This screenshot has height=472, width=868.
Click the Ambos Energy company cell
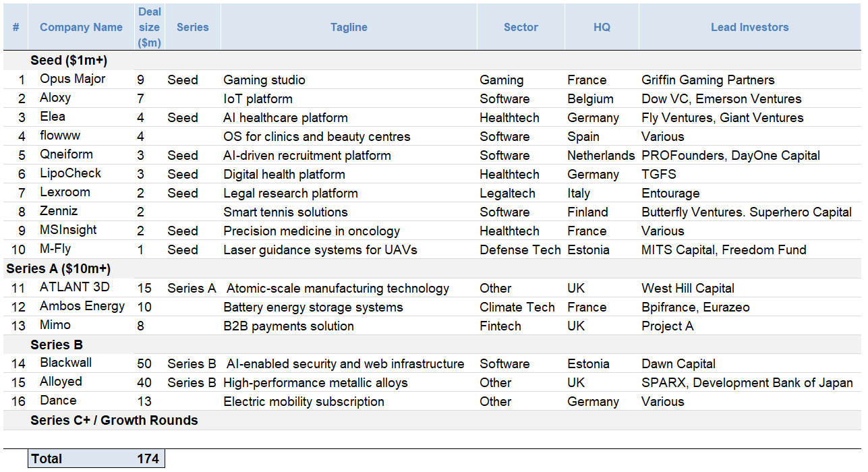click(82, 306)
